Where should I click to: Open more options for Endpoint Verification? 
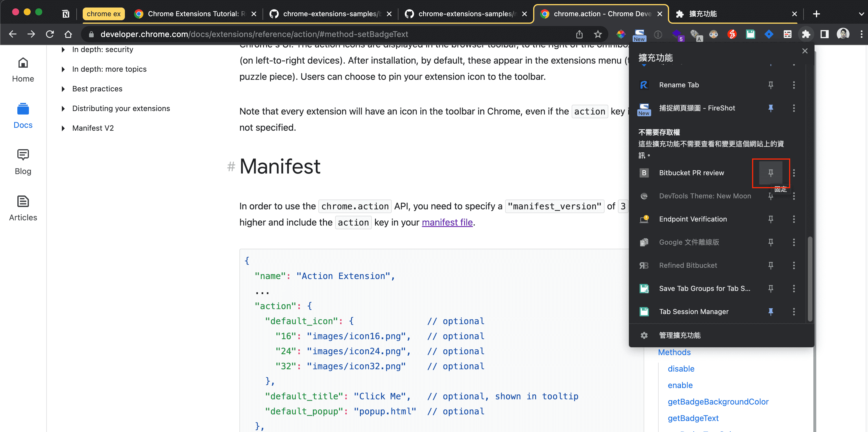794,219
